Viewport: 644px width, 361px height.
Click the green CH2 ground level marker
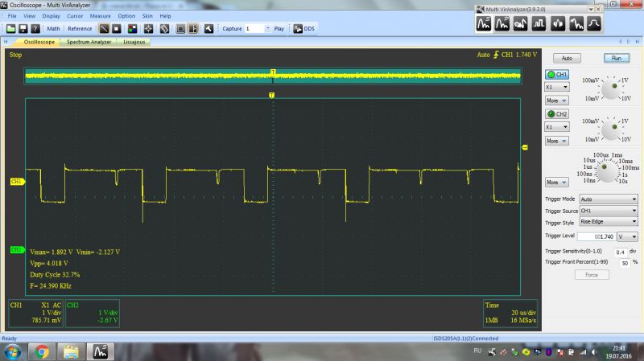point(17,249)
